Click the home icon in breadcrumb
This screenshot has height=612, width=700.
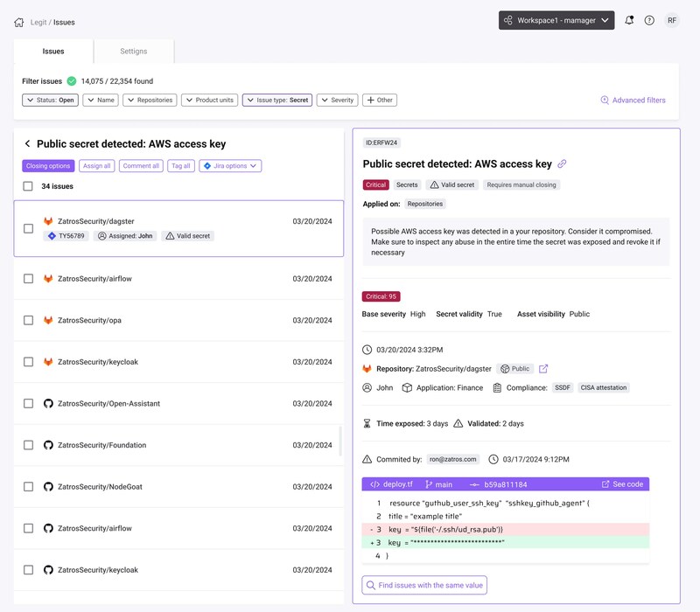click(x=18, y=23)
